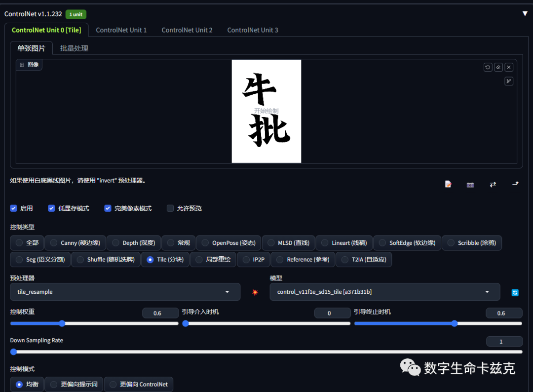Screen dimensions: 533x392
Task: Toggle the 启用 checkbox
Action: [14, 208]
